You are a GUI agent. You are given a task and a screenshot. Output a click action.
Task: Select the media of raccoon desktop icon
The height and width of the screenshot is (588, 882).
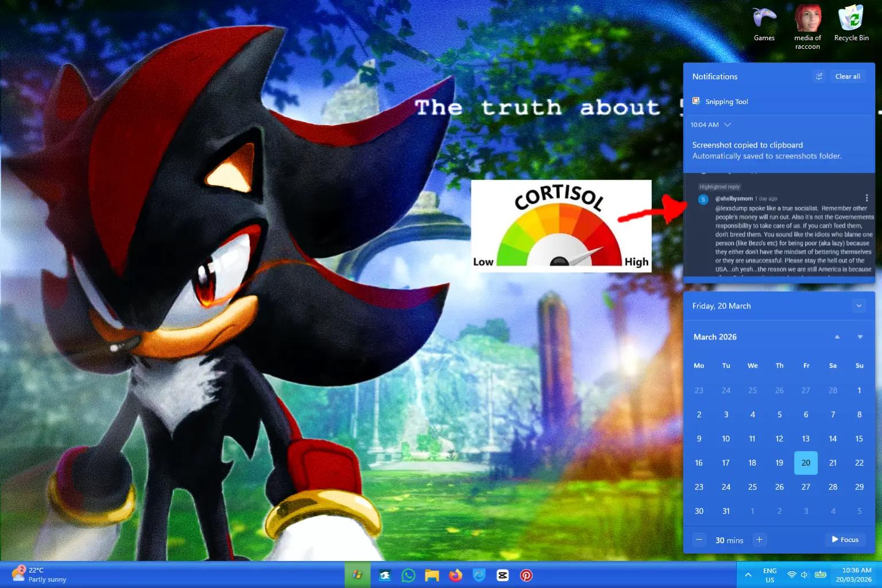(x=807, y=27)
